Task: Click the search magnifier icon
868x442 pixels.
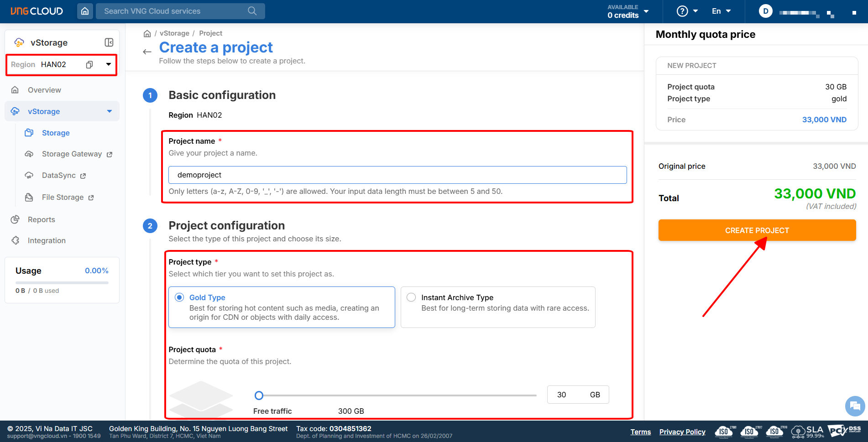Action: click(x=252, y=11)
